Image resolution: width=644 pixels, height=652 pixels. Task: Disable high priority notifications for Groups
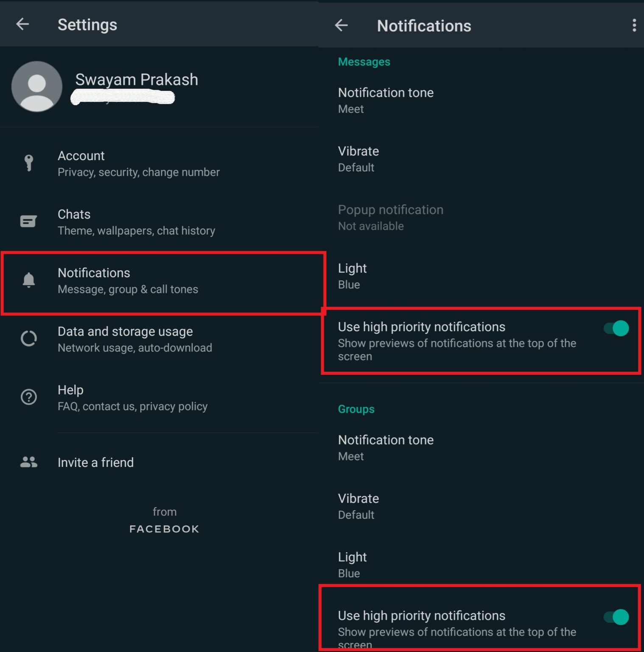tap(615, 616)
